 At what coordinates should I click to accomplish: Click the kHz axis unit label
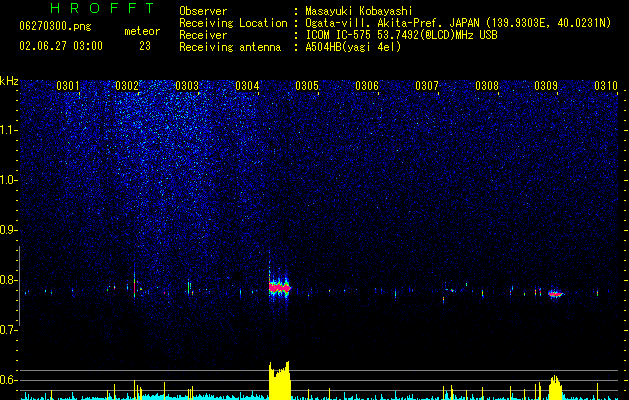point(9,81)
